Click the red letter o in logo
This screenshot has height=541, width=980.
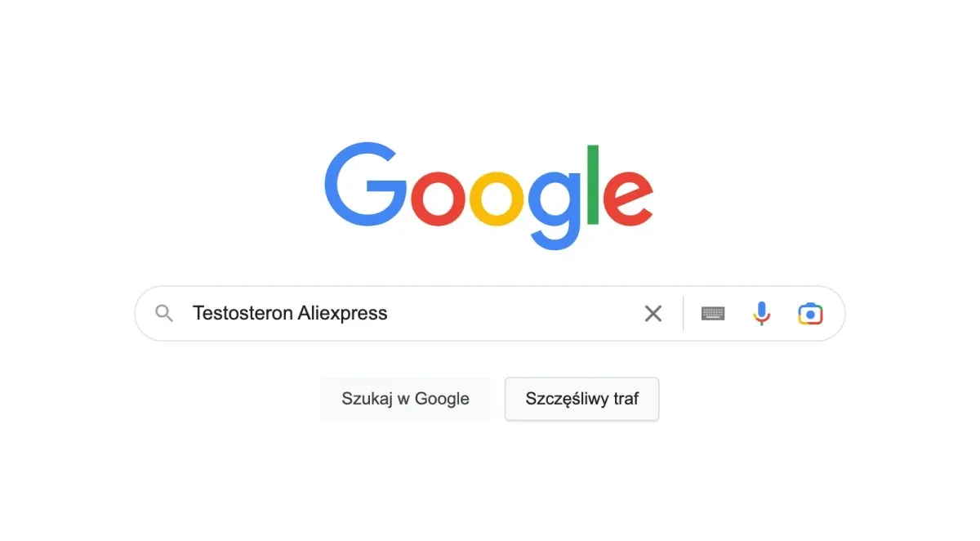point(439,199)
